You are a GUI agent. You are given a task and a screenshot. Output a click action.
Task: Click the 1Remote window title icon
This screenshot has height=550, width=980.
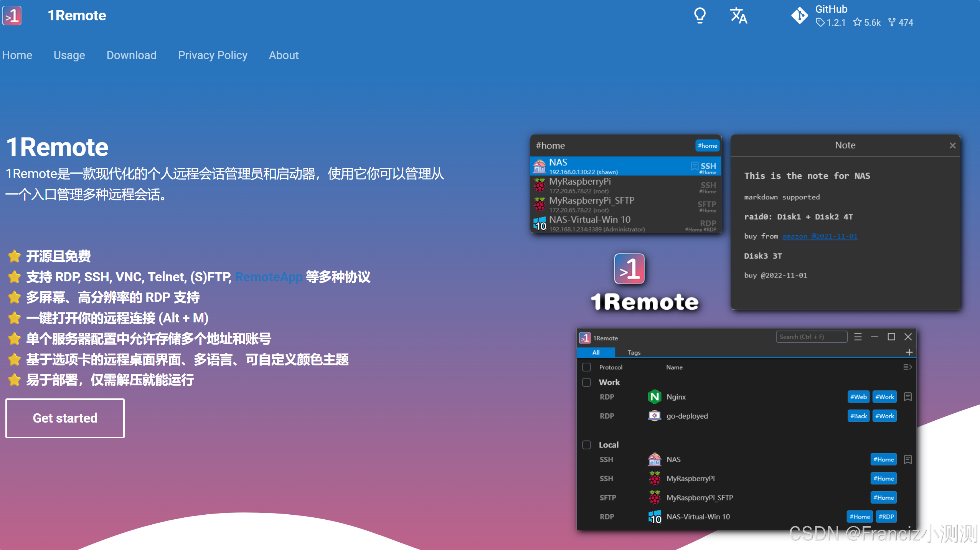click(x=585, y=338)
